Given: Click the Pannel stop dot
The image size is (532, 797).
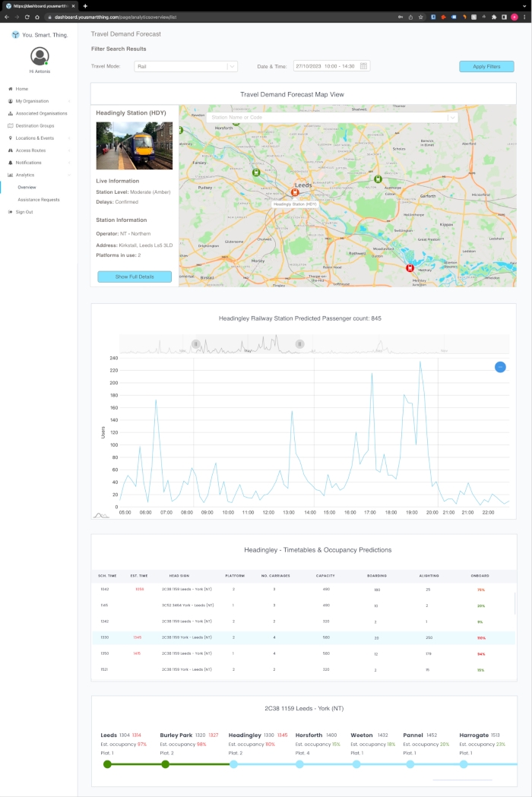Looking at the screenshot, I should (410, 764).
